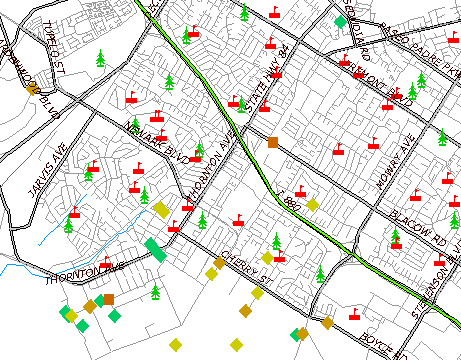Click the orange diamond on Cherry St
Screen dimensions: 461x360
219,263
